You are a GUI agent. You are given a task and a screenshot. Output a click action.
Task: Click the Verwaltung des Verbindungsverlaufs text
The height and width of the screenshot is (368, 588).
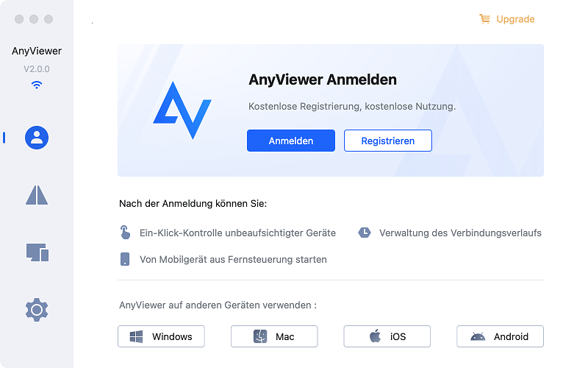pyautogui.click(x=460, y=233)
